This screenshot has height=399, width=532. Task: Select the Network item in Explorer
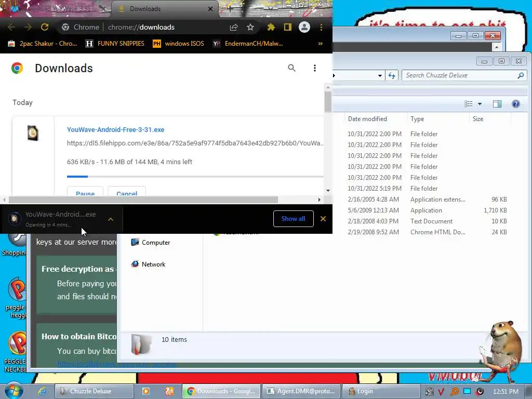pos(148,264)
